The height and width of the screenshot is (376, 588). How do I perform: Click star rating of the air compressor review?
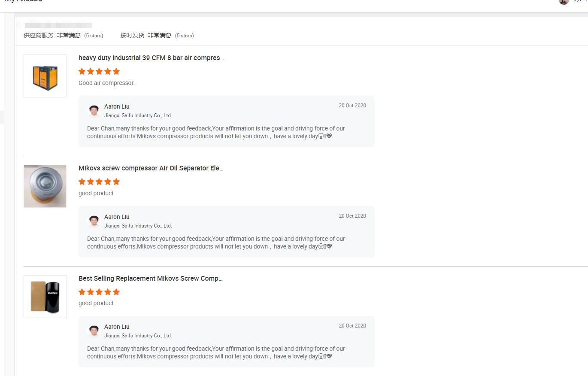tap(99, 71)
